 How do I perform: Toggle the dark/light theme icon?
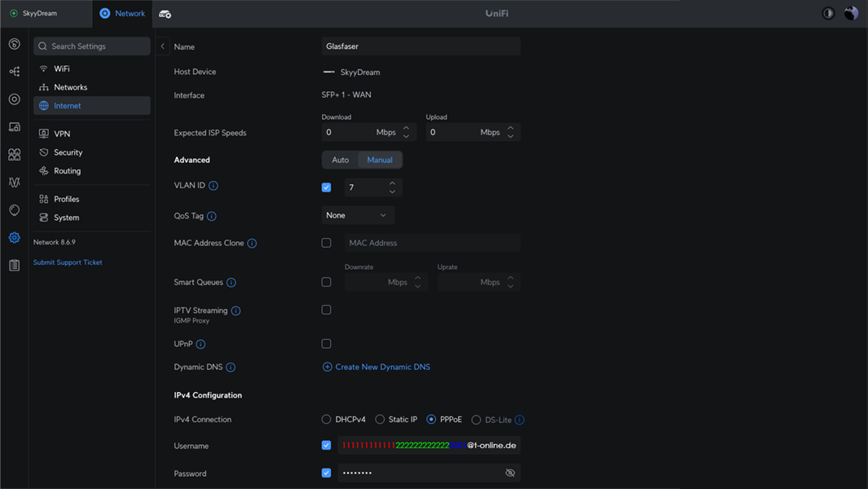tap(828, 13)
